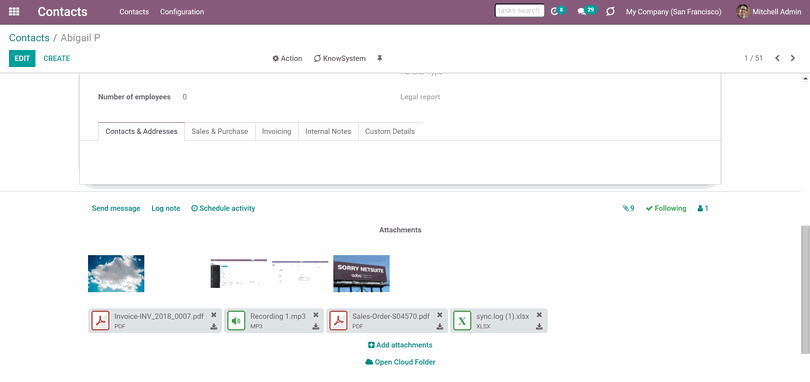Open the activities clock icon
The width and height of the screenshot is (810, 382).
555,11
